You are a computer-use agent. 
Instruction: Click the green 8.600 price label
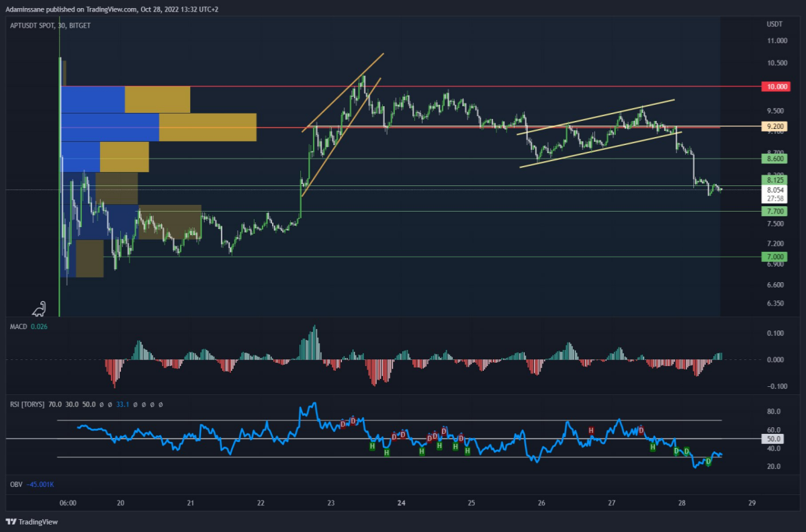(774, 159)
